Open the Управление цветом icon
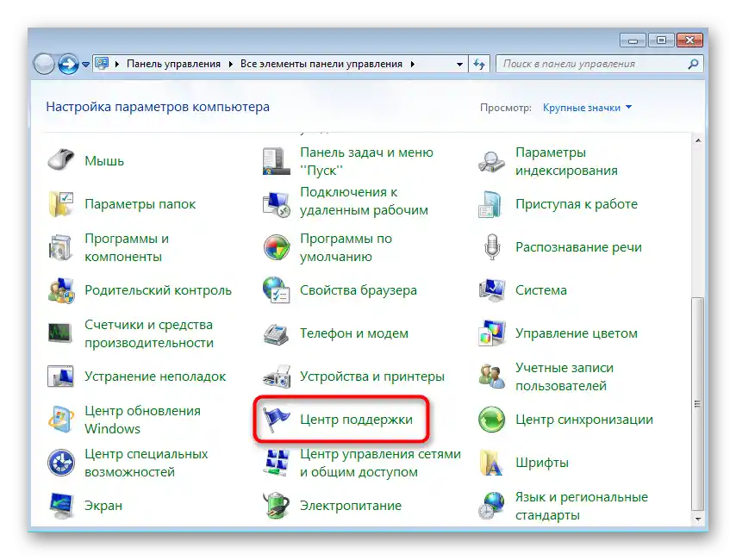736x560 pixels. (x=491, y=333)
